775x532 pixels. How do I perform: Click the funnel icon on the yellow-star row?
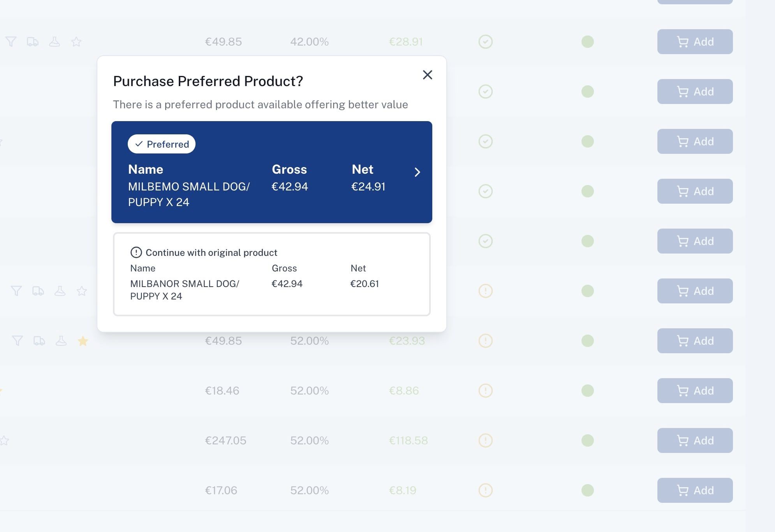pos(17,341)
